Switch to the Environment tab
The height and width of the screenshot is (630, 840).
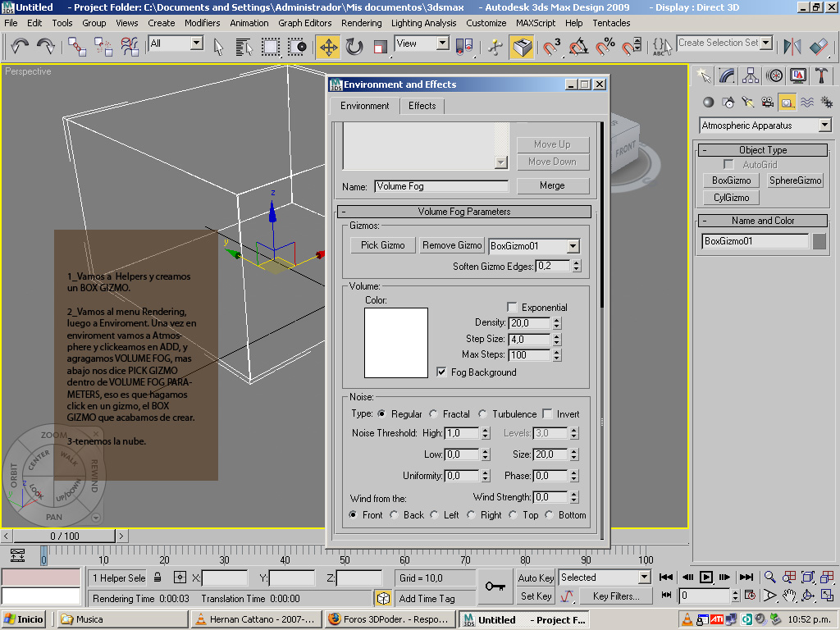(x=365, y=106)
